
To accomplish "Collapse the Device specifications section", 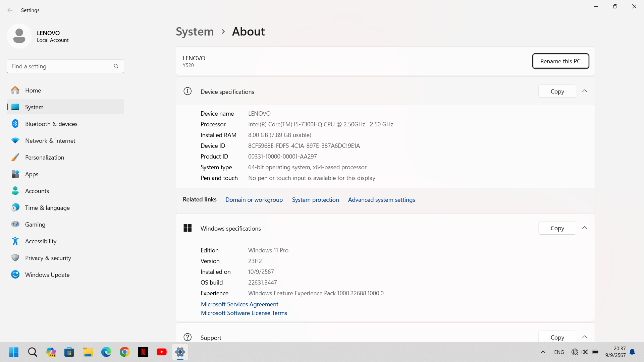I will pyautogui.click(x=585, y=91).
